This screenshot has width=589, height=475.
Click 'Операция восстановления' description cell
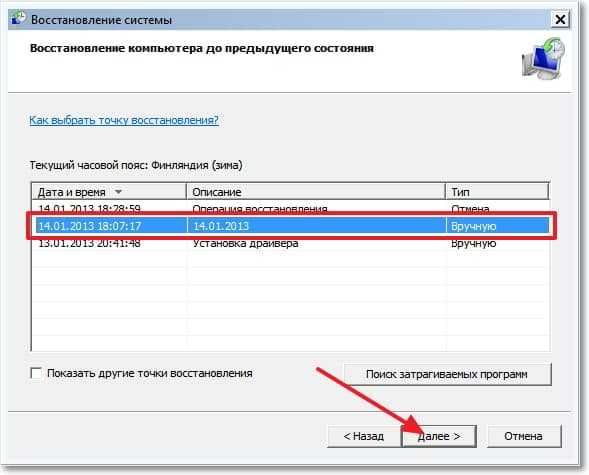pyautogui.click(x=260, y=209)
